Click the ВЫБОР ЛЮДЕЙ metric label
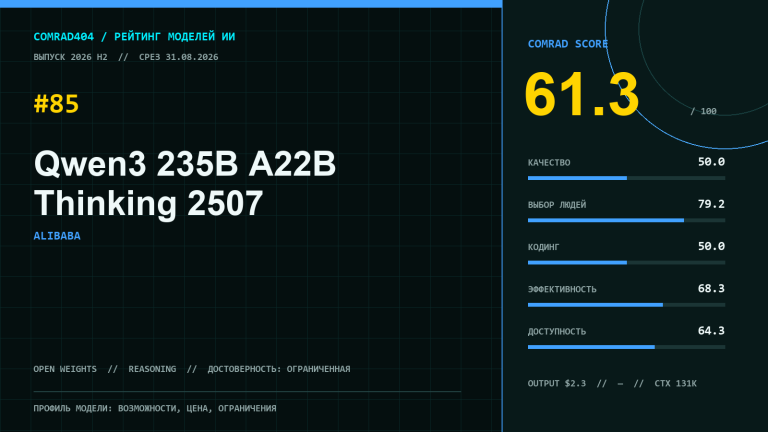This screenshot has width=768, height=432. (557, 205)
